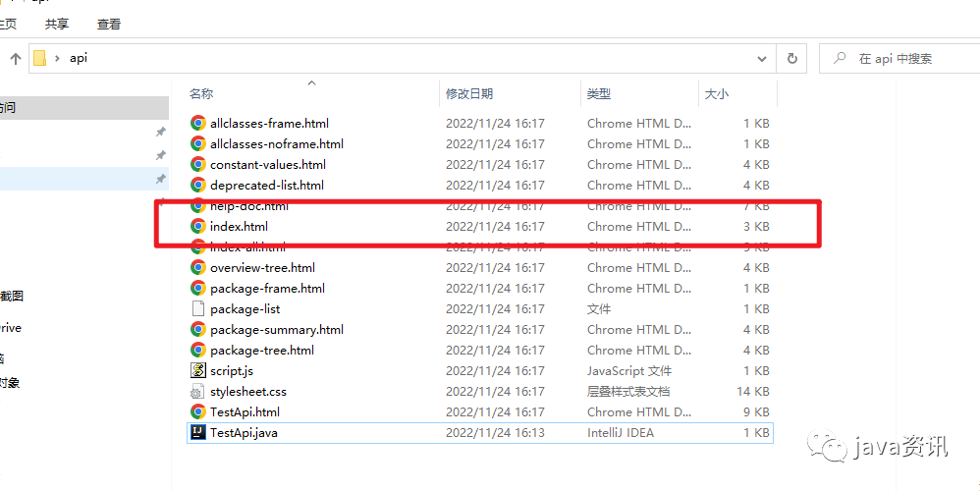Open the address bar history dropdown

[762, 59]
